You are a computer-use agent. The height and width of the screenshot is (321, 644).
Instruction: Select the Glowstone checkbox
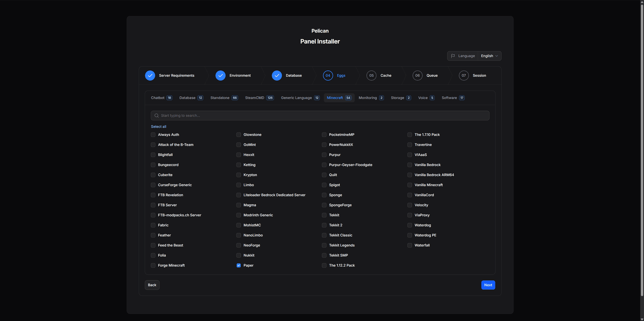[x=239, y=135]
